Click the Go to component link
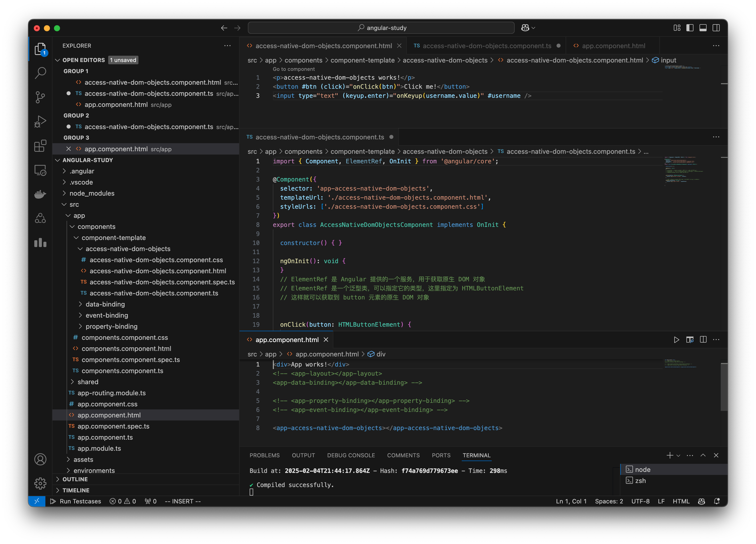756x544 pixels. pos(294,69)
